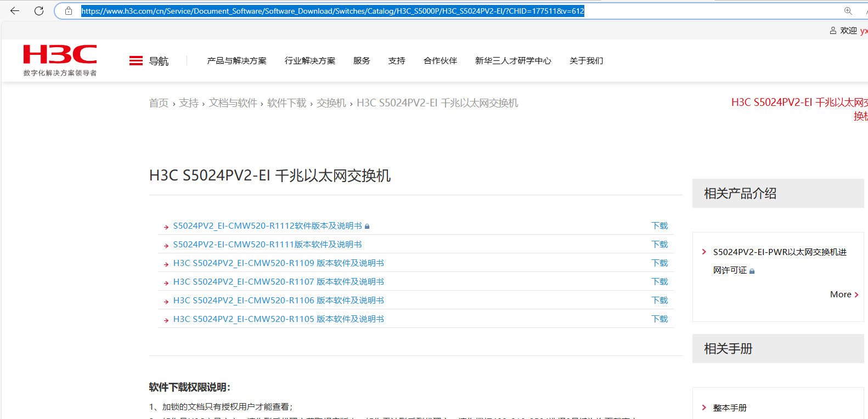The width and height of the screenshot is (868, 419).
Task: Click the user account icon beside 欢迎
Action: pos(833,31)
